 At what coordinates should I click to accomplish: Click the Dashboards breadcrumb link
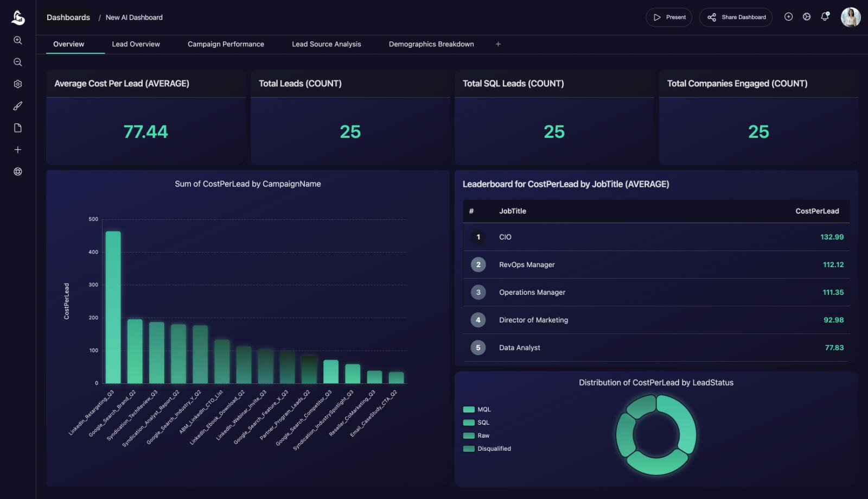[68, 17]
